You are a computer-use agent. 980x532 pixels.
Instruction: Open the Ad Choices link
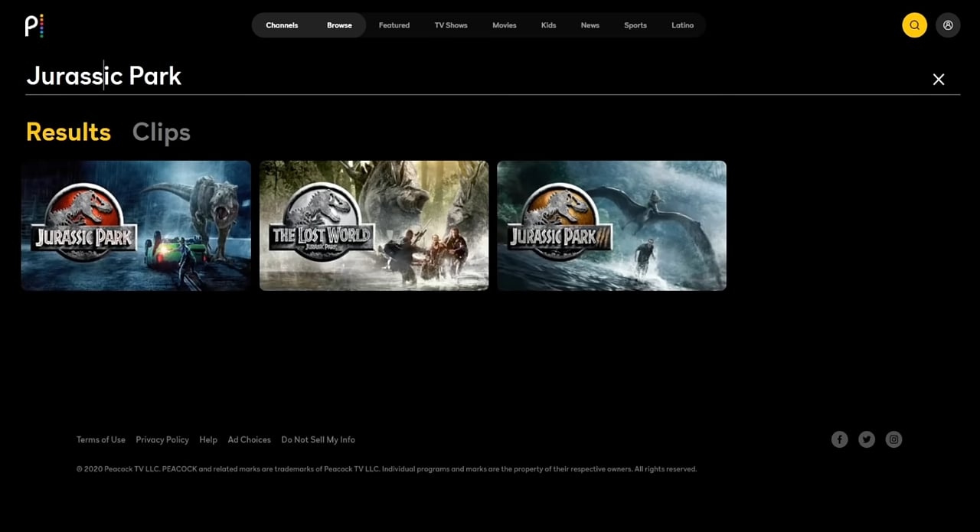pyautogui.click(x=250, y=439)
